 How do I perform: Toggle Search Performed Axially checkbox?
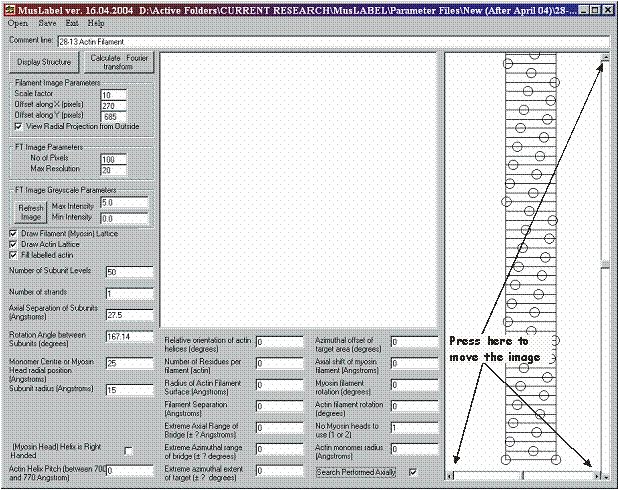(x=413, y=472)
